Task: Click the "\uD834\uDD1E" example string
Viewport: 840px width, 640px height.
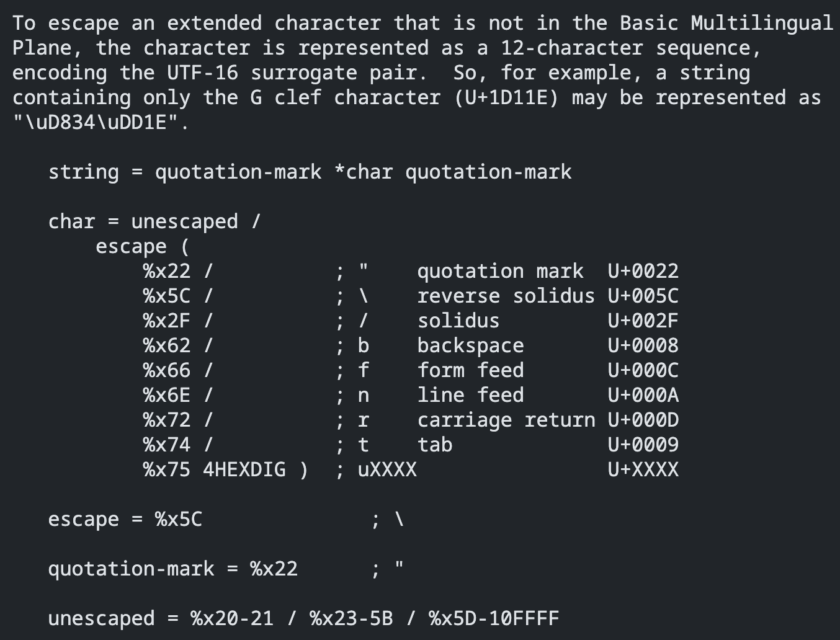Action: [100, 123]
